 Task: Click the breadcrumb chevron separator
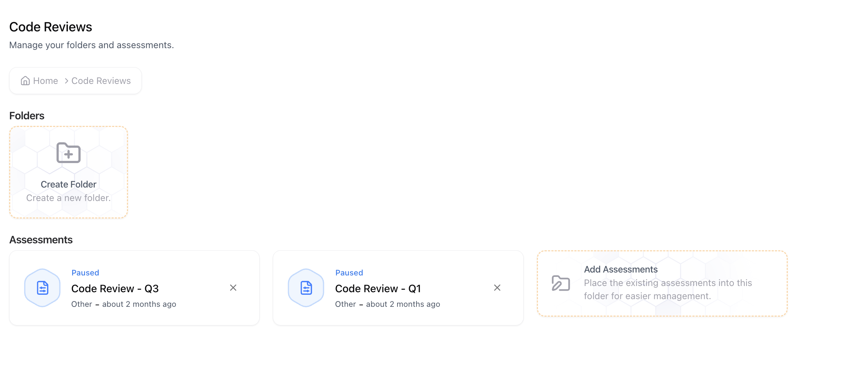coord(66,81)
